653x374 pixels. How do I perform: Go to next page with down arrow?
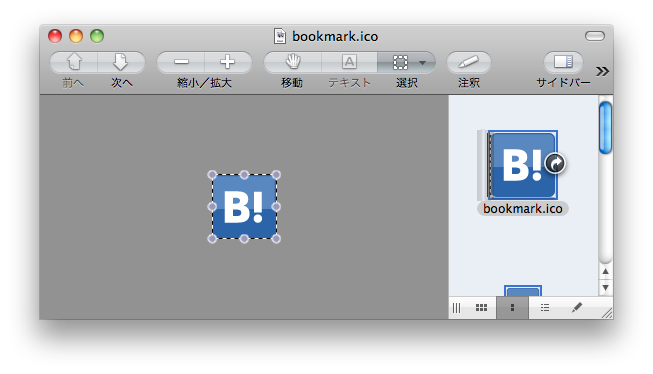[121, 62]
